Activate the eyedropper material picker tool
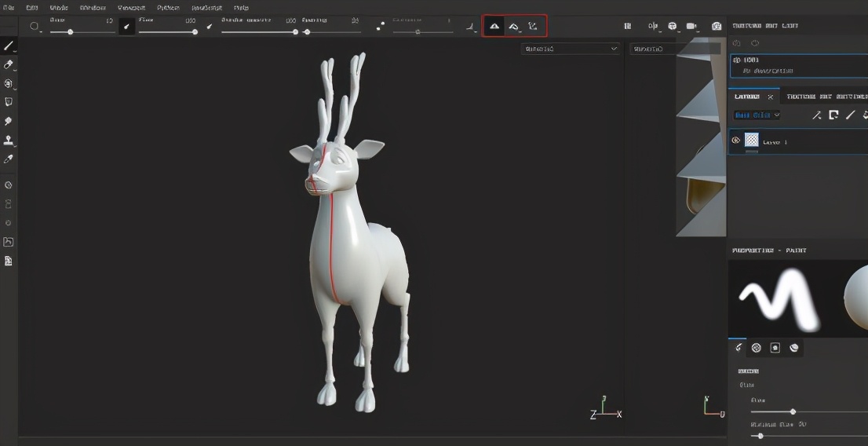868x446 pixels. (9, 159)
